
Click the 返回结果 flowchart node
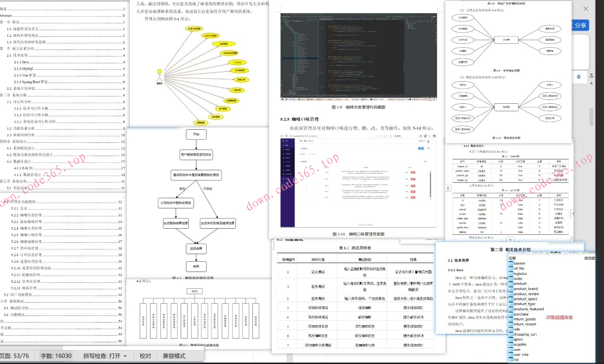point(196,248)
